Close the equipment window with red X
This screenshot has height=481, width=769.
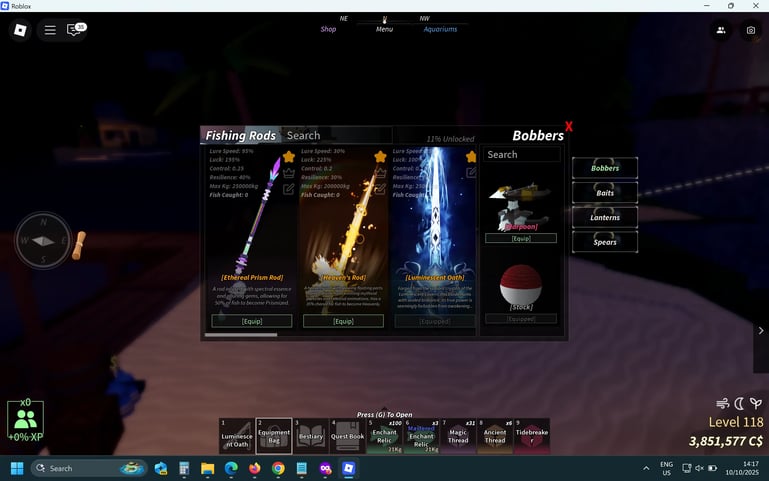(x=569, y=127)
